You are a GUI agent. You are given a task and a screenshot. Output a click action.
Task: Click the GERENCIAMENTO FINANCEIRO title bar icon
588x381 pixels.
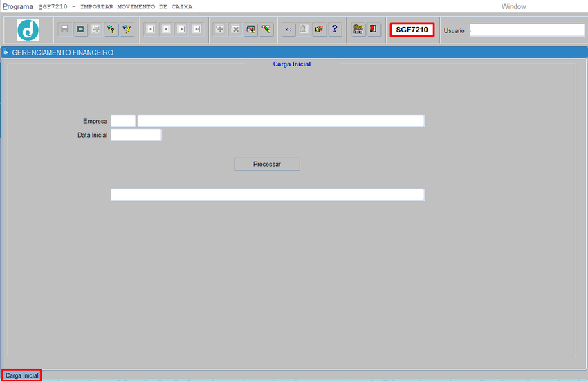pos(6,53)
